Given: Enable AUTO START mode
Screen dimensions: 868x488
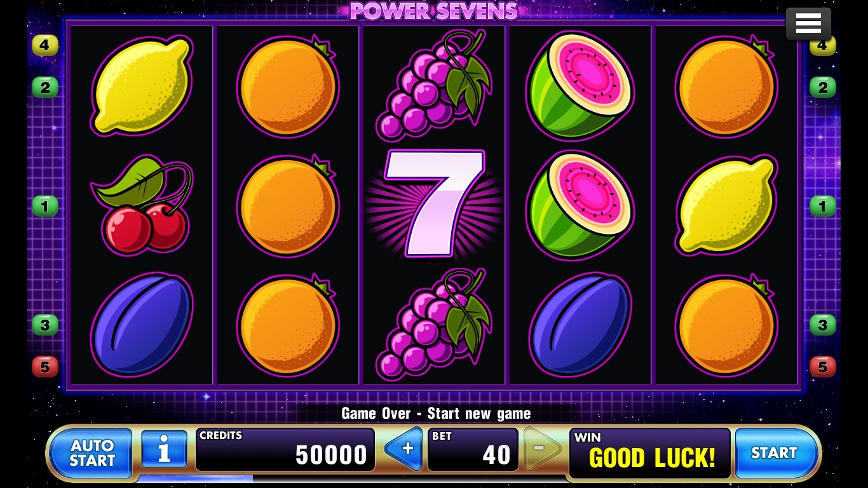Looking at the screenshot, I should click(91, 452).
